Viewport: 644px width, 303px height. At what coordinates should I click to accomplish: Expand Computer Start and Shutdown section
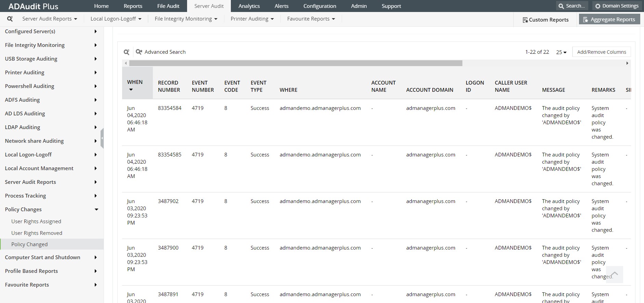click(x=52, y=257)
